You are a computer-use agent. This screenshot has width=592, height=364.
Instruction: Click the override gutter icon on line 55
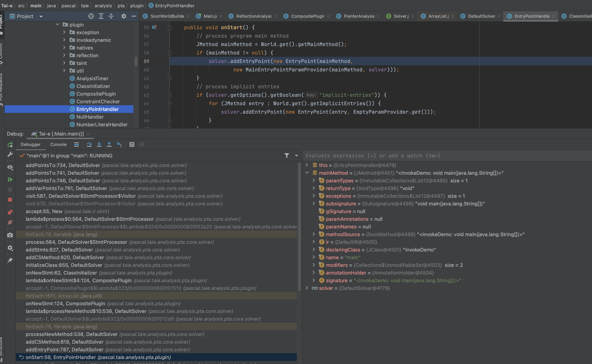point(155,27)
